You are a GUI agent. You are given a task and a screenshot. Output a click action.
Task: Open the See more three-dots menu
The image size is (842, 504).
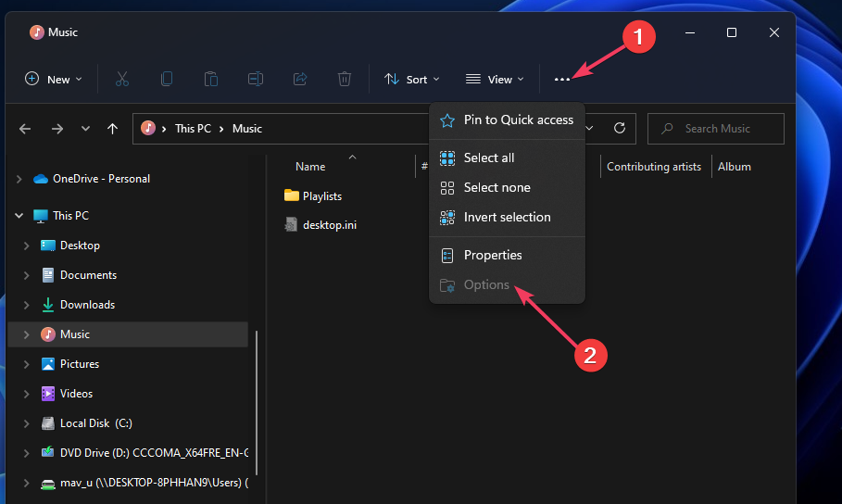(561, 80)
